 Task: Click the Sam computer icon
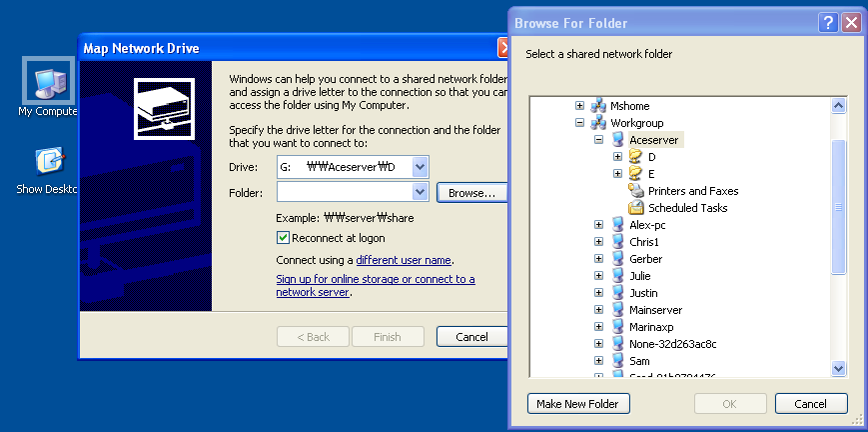click(x=617, y=361)
